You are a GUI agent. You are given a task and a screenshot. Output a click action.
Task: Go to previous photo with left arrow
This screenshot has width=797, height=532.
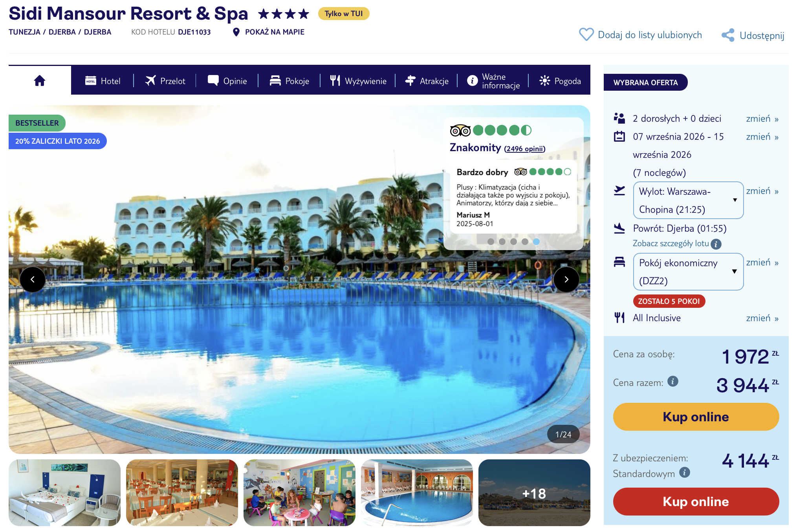(x=33, y=280)
